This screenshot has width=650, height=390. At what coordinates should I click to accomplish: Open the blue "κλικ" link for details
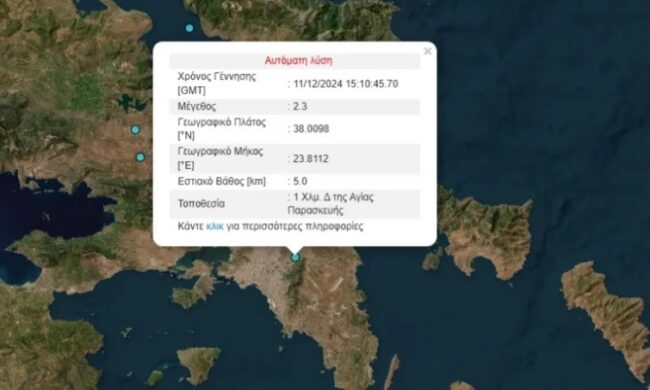215,226
